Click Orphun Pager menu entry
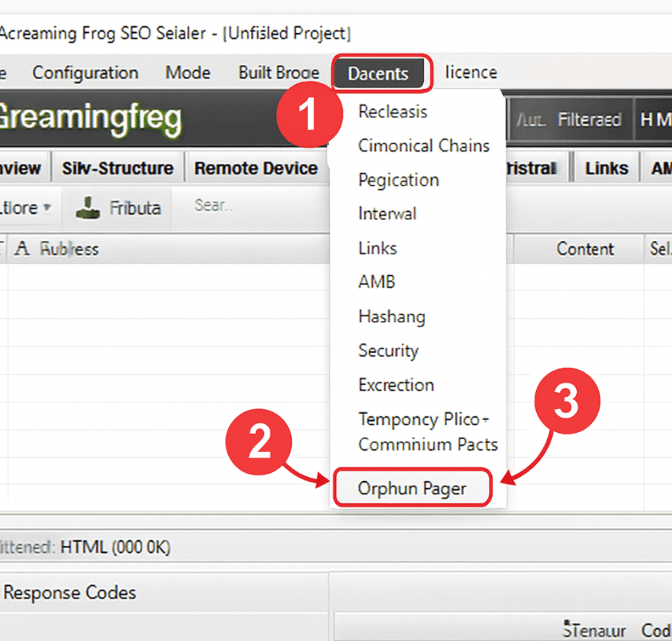Viewport: 672px width, 641px height. pos(412,488)
